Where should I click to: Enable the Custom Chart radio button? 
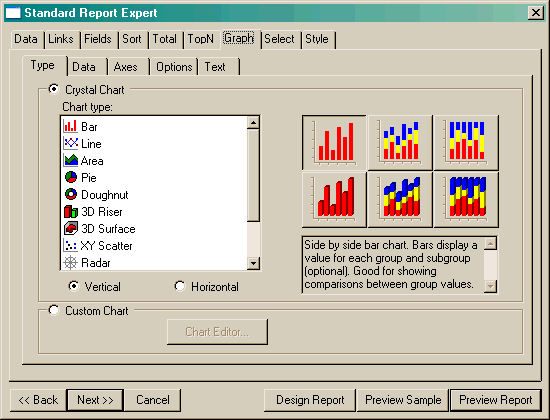54,310
